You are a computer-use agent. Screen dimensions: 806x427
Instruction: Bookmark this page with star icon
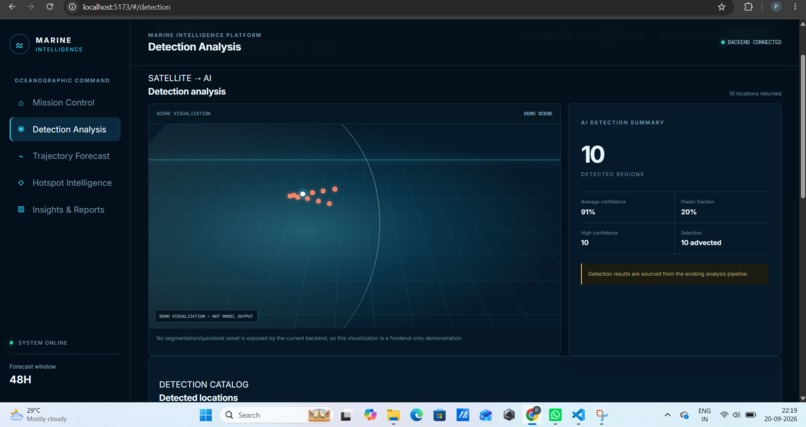tap(722, 7)
